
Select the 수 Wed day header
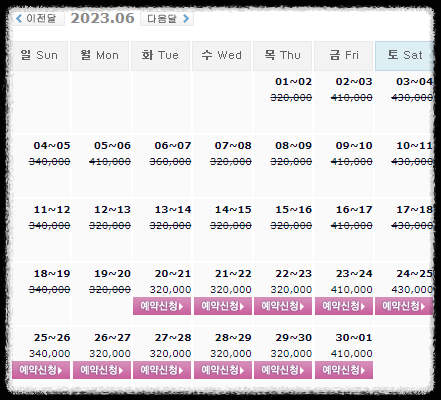click(x=221, y=56)
